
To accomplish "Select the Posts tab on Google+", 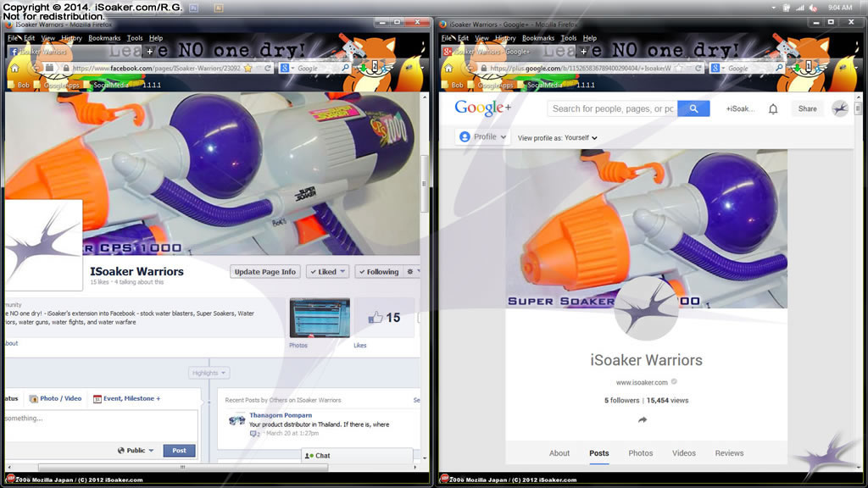I will (599, 453).
